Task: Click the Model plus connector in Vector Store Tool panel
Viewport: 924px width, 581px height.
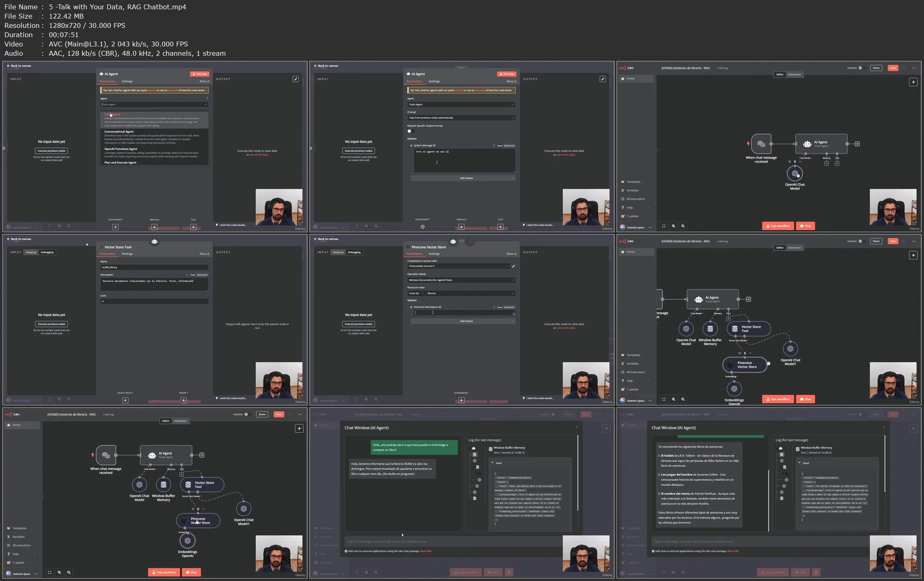Action: pos(183,400)
